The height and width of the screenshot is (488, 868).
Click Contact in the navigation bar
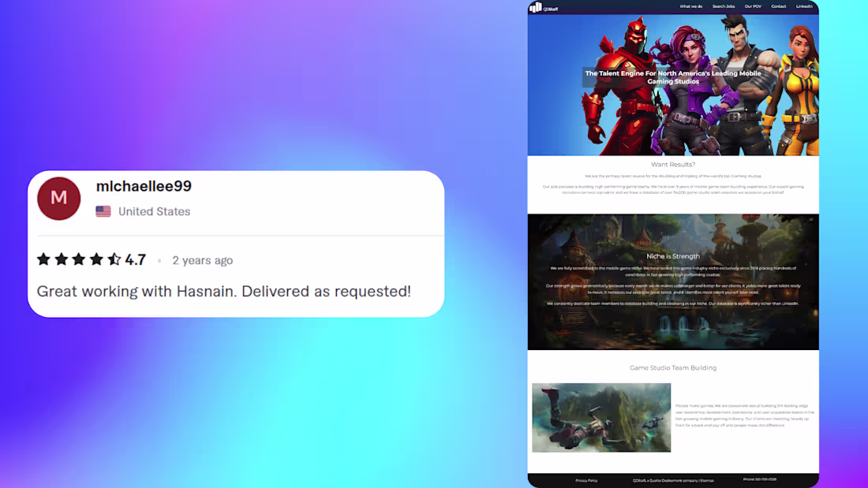(778, 6)
